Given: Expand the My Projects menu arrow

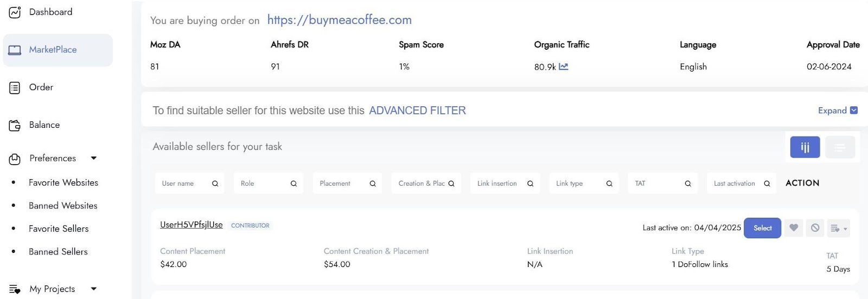Looking at the screenshot, I should click(x=94, y=289).
